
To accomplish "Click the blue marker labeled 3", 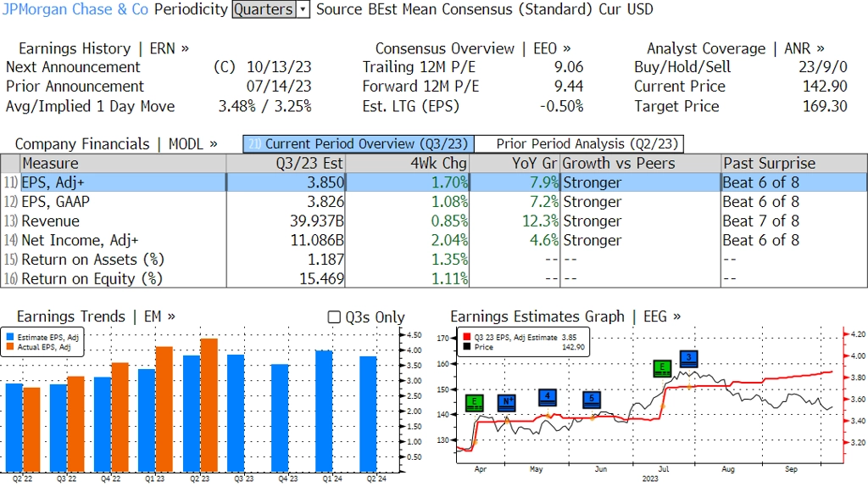I will point(688,359).
